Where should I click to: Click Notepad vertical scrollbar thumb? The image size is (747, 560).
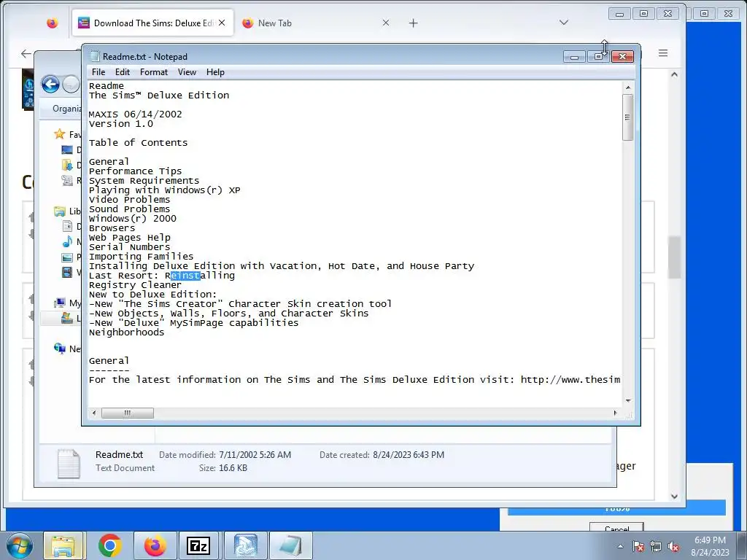(x=628, y=117)
